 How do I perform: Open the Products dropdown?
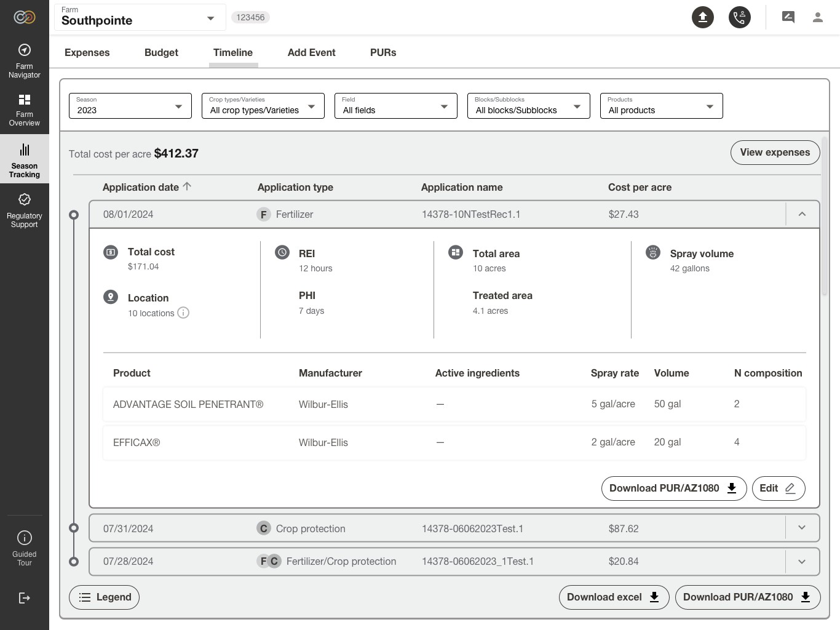coord(662,106)
